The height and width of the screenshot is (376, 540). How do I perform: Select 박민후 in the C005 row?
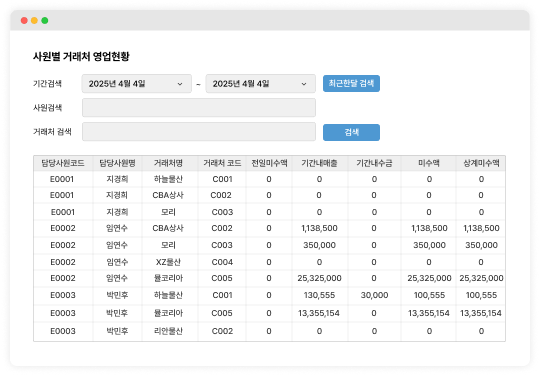[x=117, y=313]
